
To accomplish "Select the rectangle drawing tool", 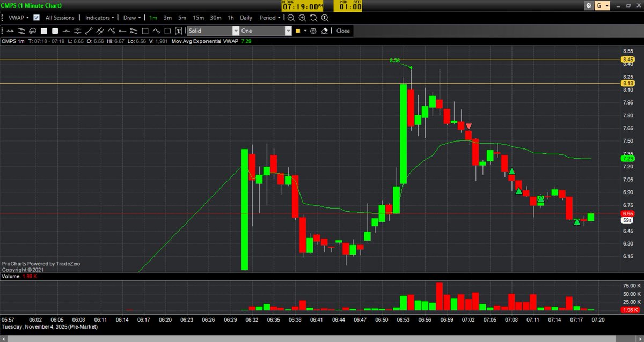I will tap(145, 31).
